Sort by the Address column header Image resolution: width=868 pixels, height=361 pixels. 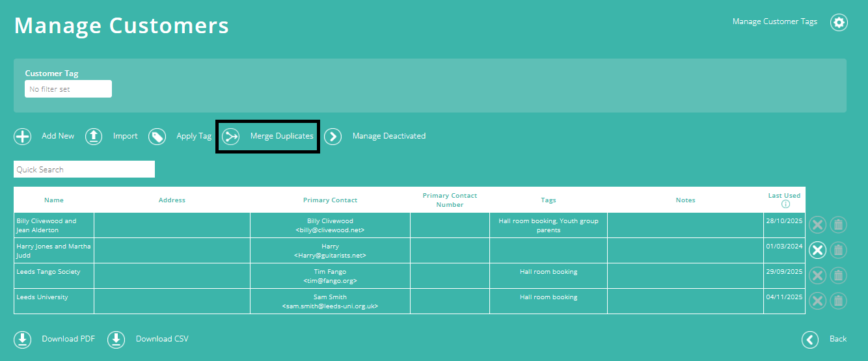(172, 200)
